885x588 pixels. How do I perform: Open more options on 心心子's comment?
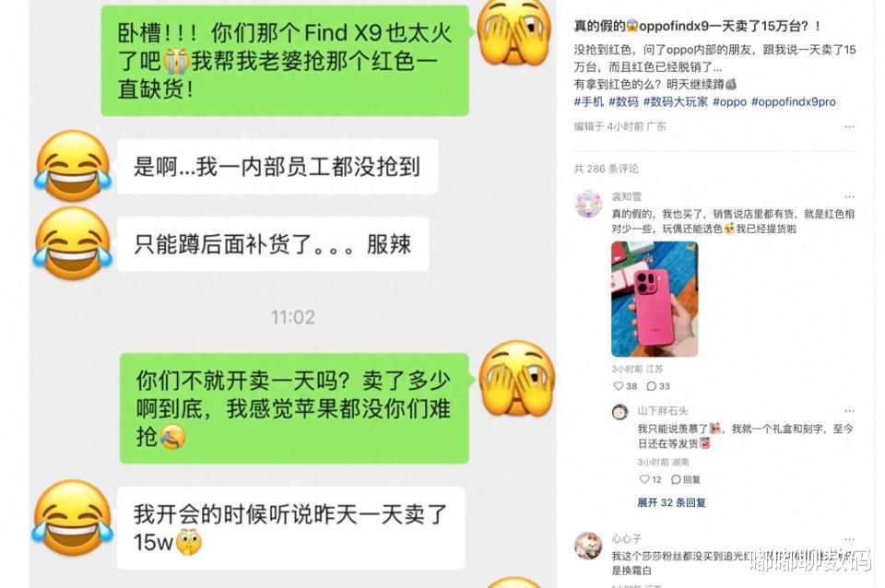coord(849,539)
